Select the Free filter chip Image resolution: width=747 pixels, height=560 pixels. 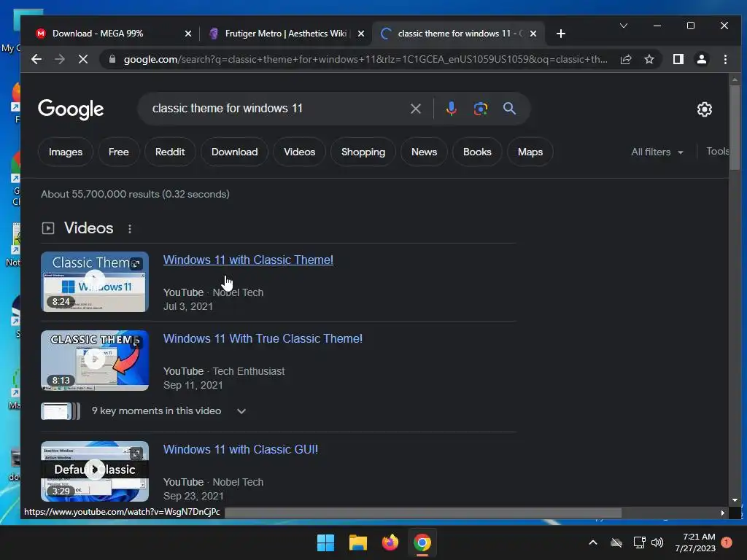(119, 152)
